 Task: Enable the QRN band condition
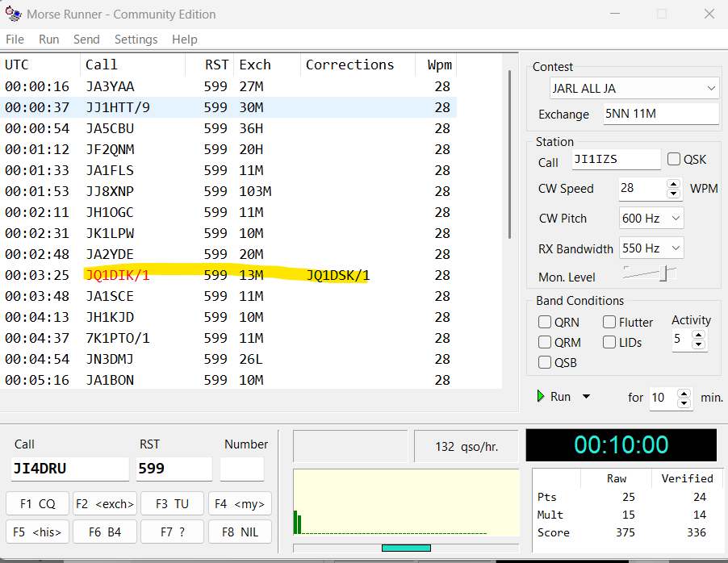pos(545,322)
